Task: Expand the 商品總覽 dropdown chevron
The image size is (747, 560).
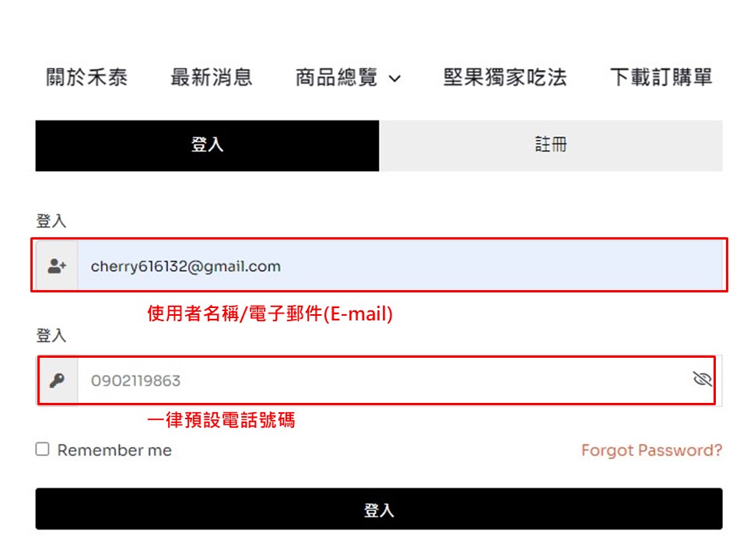Action: click(395, 79)
